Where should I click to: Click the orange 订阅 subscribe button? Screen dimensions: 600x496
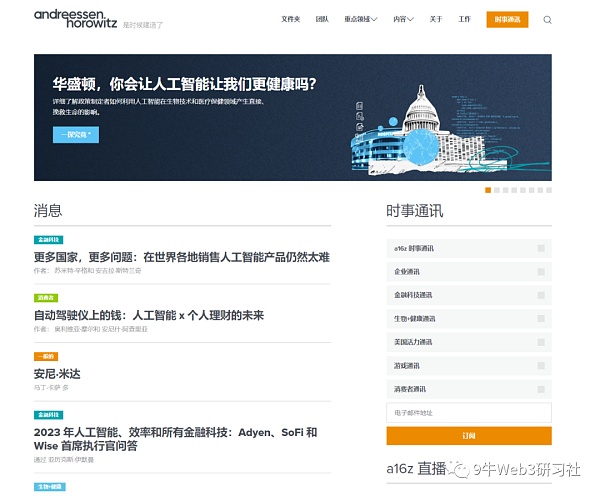[468, 436]
